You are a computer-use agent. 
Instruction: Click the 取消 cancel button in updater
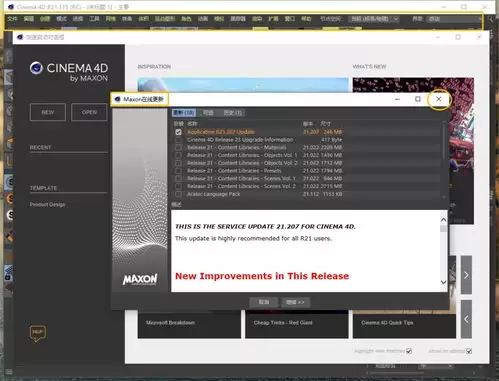(264, 302)
